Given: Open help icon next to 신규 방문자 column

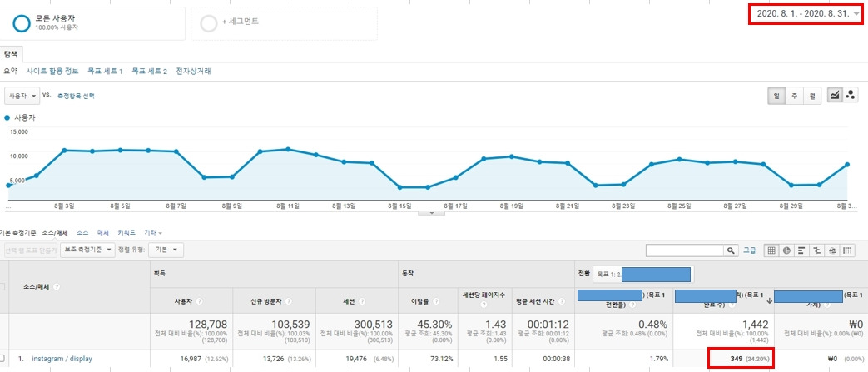Looking at the screenshot, I should [x=290, y=301].
